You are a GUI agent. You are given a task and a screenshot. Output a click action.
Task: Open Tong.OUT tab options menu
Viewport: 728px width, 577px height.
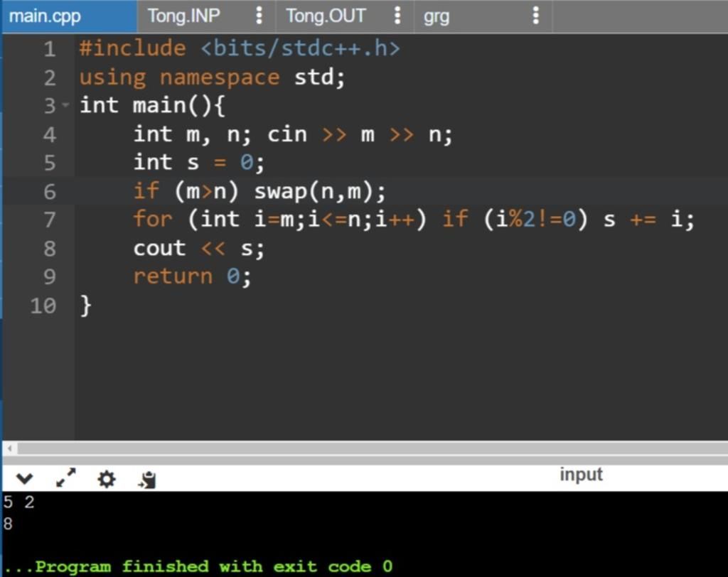[x=397, y=16]
